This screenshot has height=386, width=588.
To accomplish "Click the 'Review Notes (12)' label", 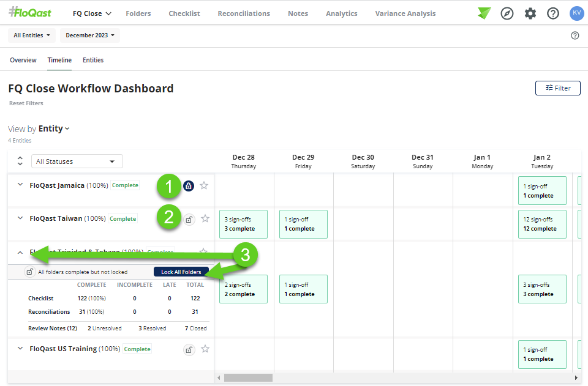I will click(53, 328).
